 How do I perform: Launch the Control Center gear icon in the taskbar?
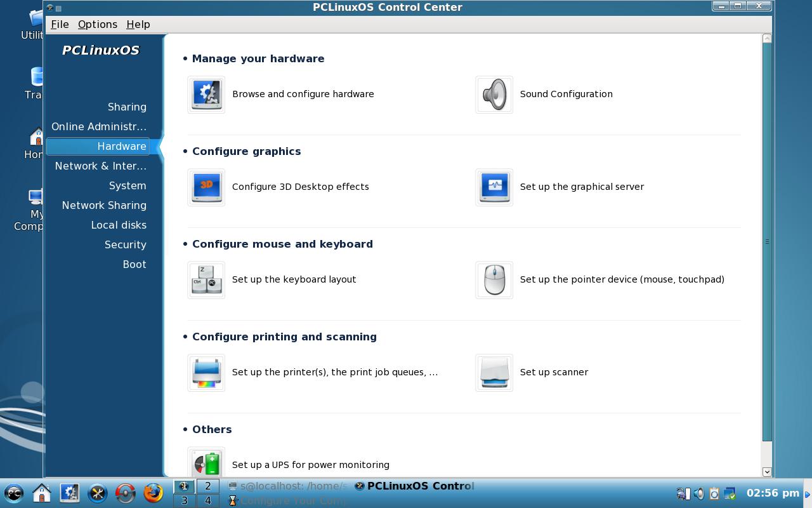[70, 493]
